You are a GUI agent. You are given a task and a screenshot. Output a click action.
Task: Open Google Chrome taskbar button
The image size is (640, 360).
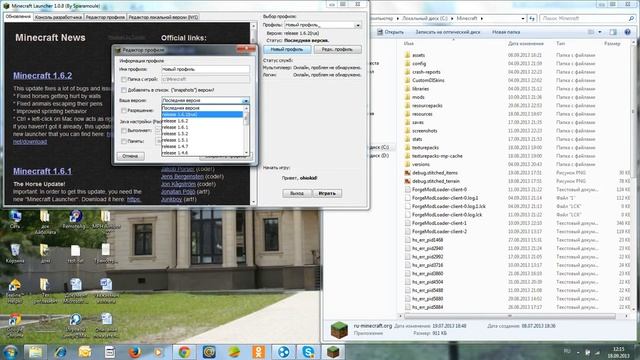click(184, 351)
